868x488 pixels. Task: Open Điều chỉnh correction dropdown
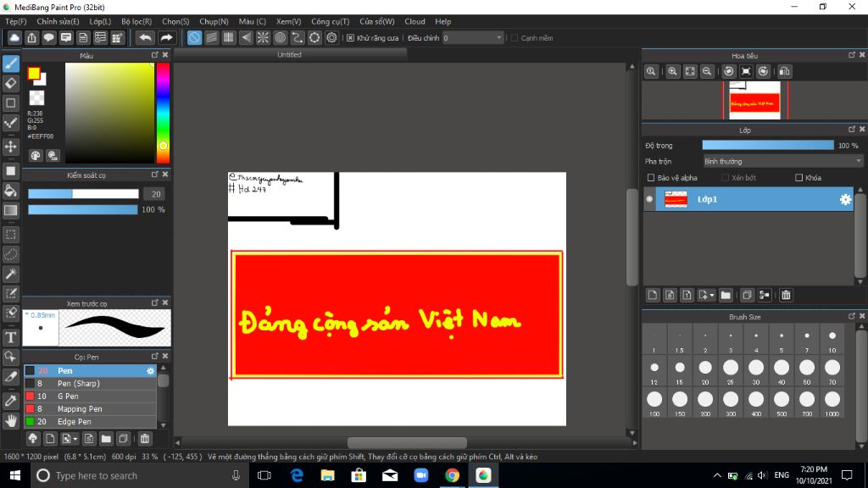coord(473,37)
